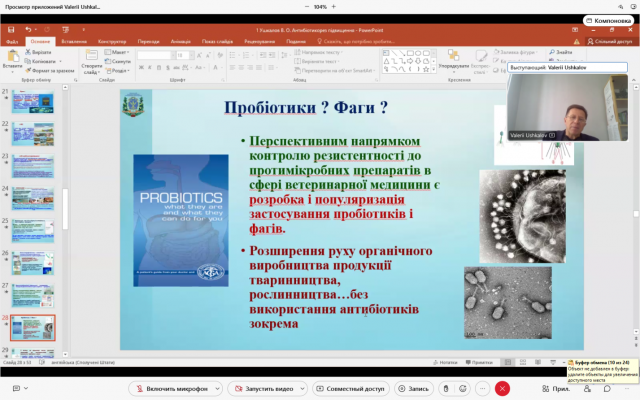Expand shapes gallery more arrow

coord(433,70)
